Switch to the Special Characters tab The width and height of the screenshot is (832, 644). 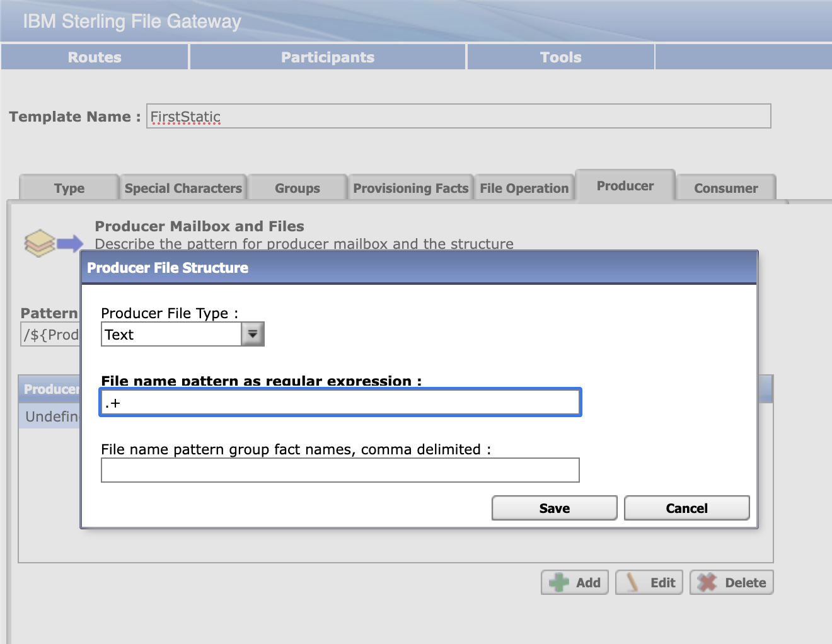183,188
